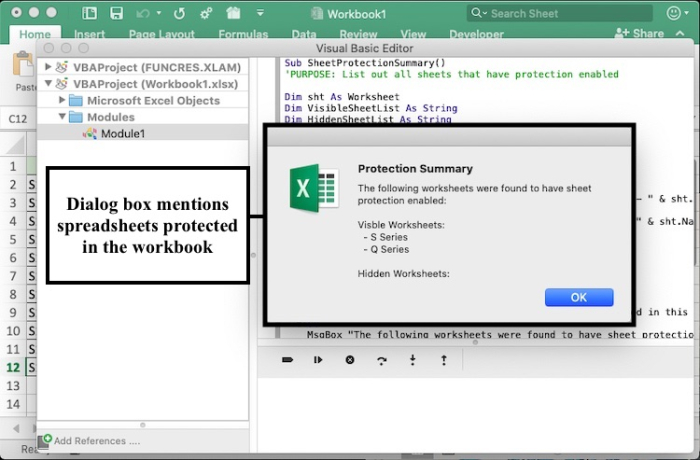Expand VBAProject (FUNCRES.XLAM) tree node
The image size is (700, 460).
(x=48, y=67)
